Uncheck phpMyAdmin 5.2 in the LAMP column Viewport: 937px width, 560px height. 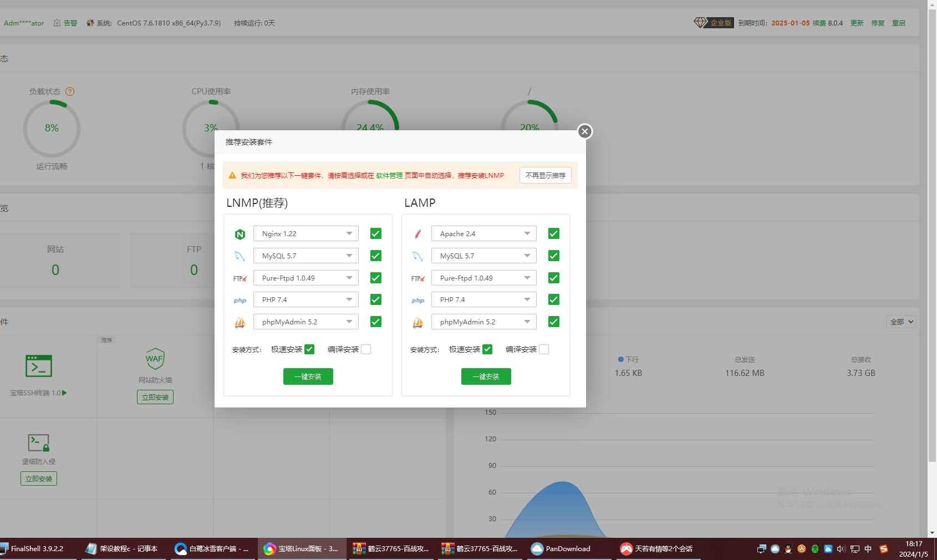pyautogui.click(x=554, y=322)
